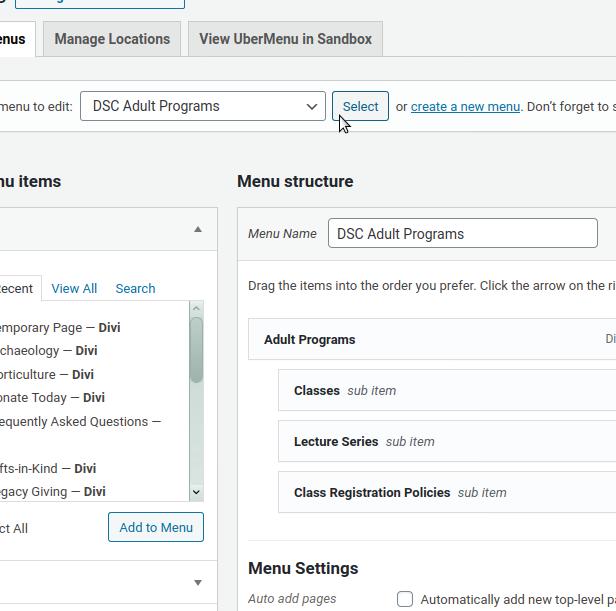The image size is (616, 611).
Task: Open View UberMenu in Sandbox tab
Action: pos(285,39)
